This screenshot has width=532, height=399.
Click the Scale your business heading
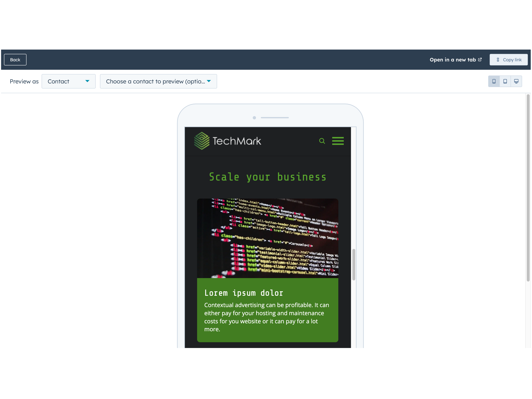(x=268, y=177)
